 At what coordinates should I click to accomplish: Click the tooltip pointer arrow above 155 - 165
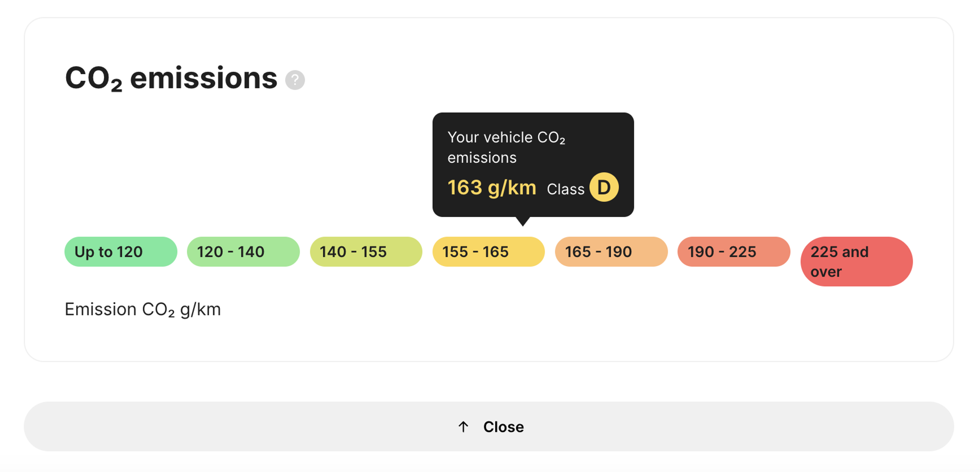point(523,221)
